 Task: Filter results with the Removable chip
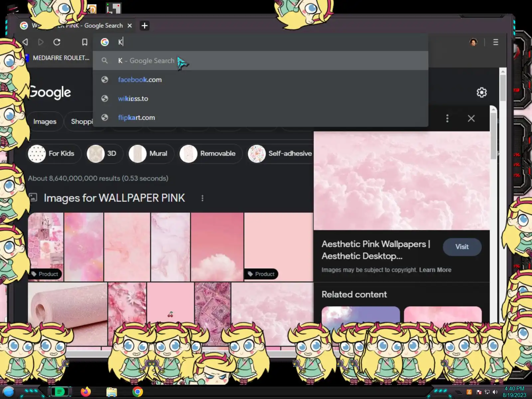(210, 154)
